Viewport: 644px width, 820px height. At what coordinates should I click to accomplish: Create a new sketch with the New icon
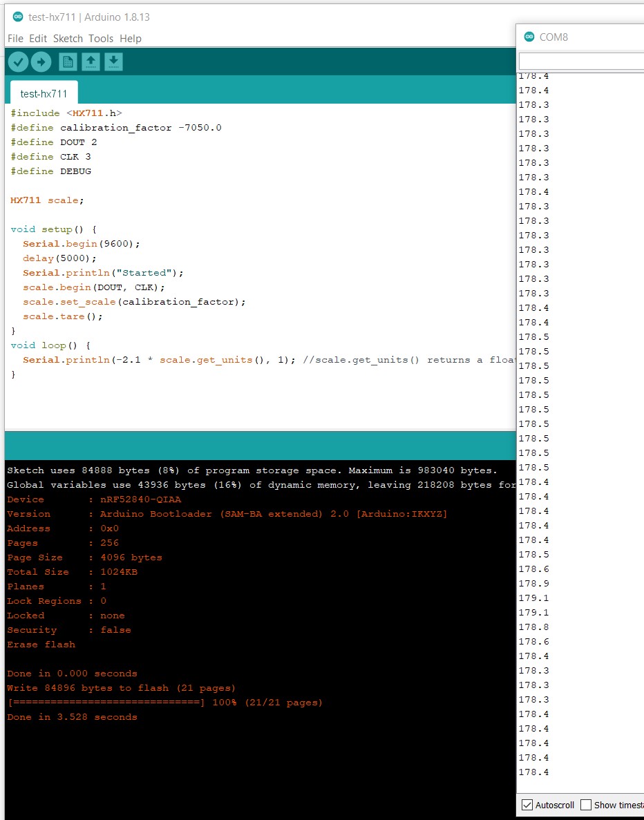66,61
